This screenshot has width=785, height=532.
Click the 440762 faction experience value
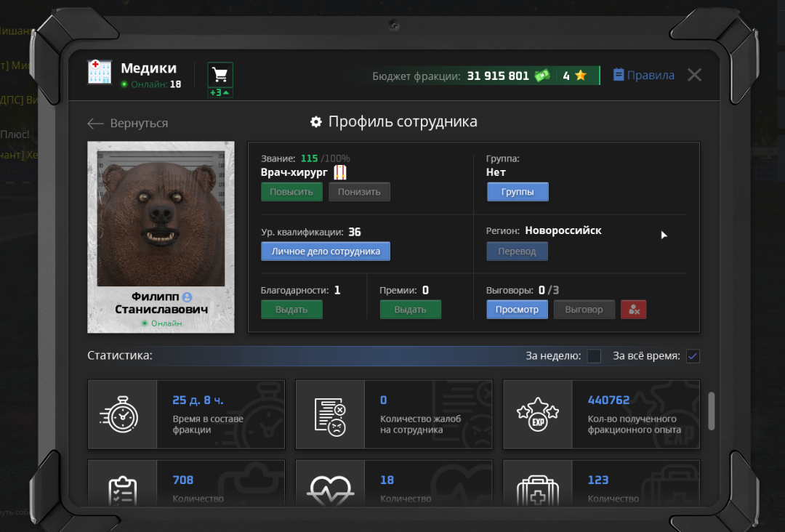point(608,400)
